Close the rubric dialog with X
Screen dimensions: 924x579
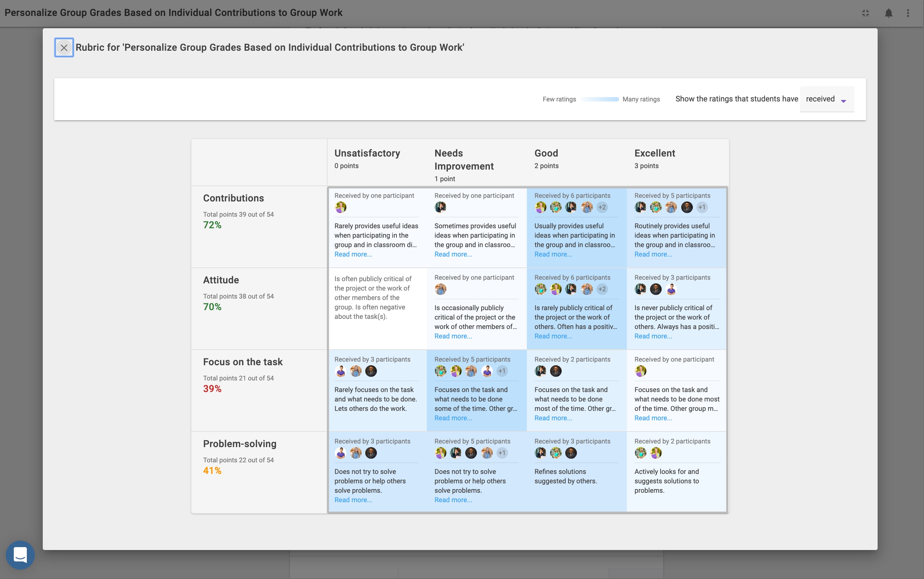coord(64,48)
